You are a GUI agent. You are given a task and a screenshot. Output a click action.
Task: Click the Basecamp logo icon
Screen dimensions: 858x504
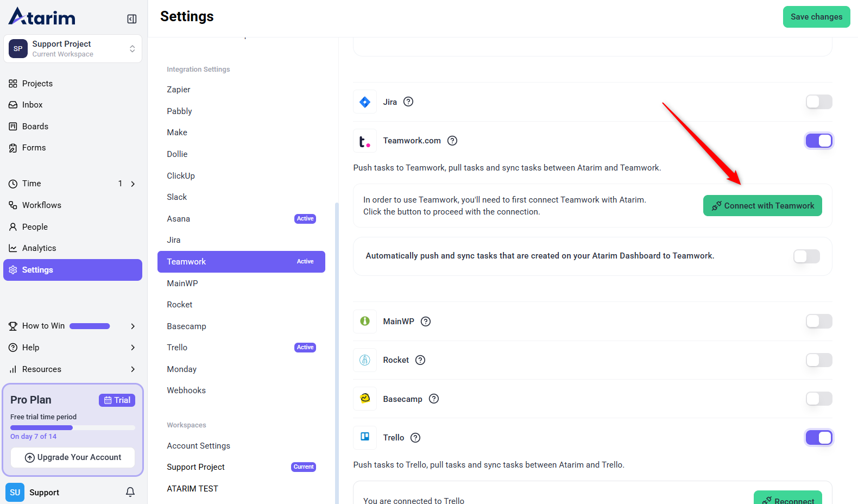[x=365, y=399]
